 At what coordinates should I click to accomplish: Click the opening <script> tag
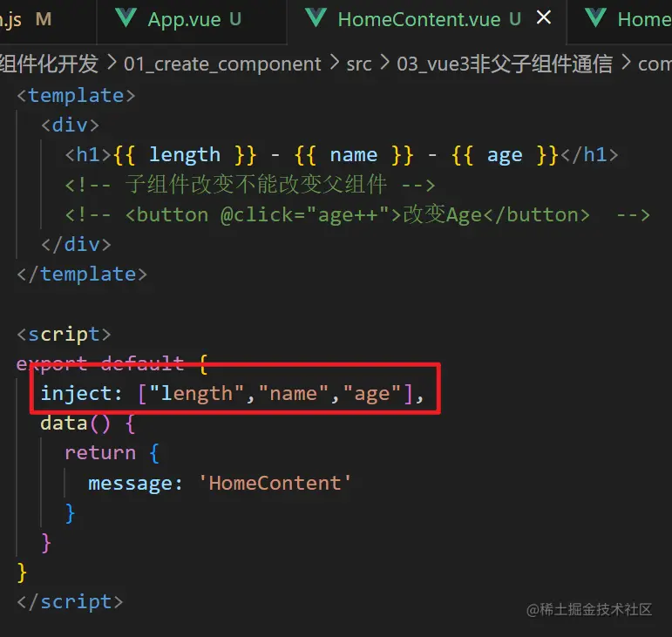64,335
